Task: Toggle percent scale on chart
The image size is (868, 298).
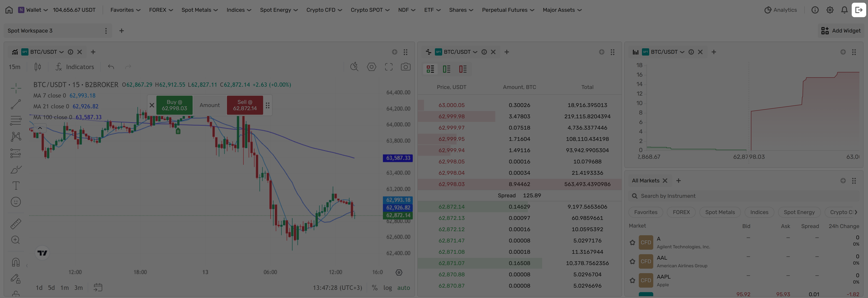Action: [x=374, y=288]
